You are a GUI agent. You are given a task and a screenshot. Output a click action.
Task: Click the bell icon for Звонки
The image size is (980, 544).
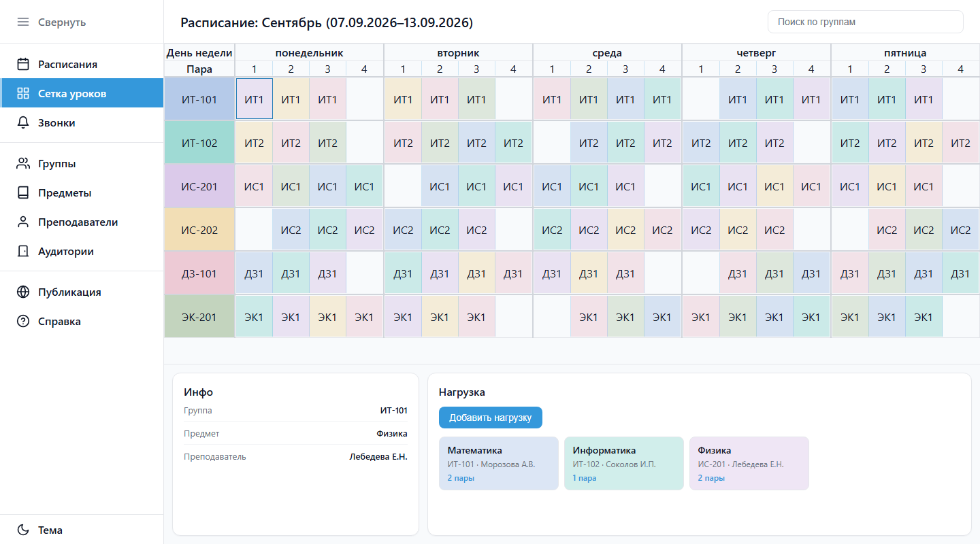point(23,122)
